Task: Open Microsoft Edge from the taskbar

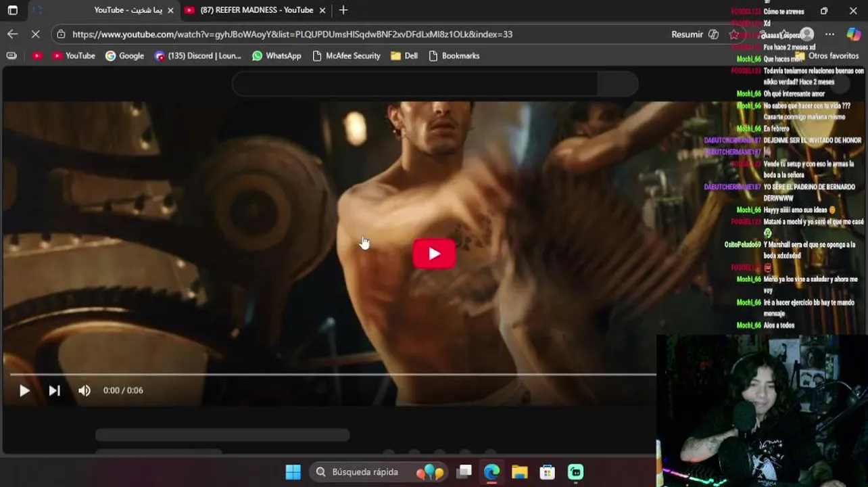Action: point(491,472)
